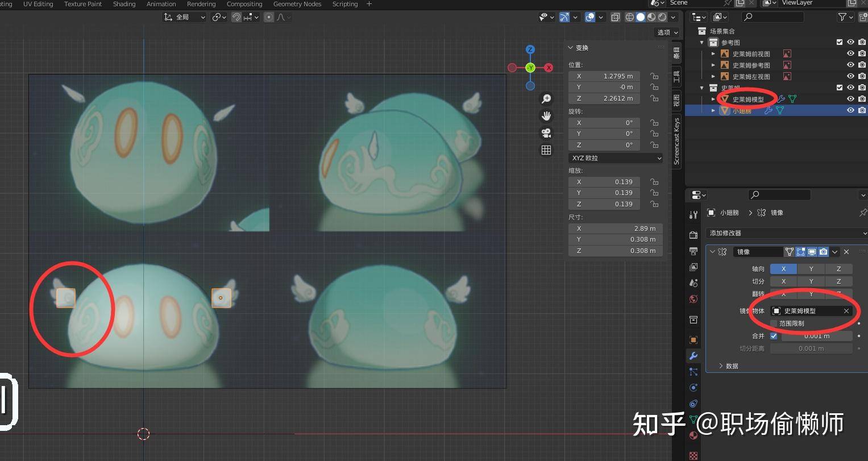Toggle proportional editing icon

click(269, 17)
